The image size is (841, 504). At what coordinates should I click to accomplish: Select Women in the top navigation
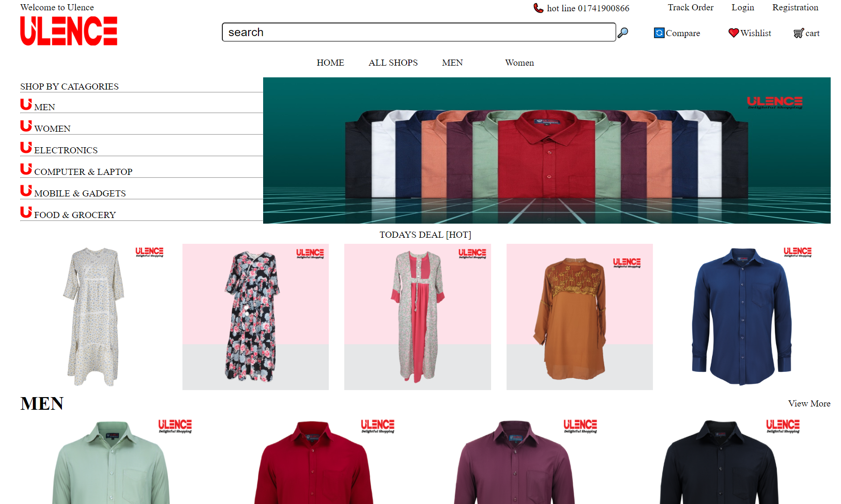point(519,63)
